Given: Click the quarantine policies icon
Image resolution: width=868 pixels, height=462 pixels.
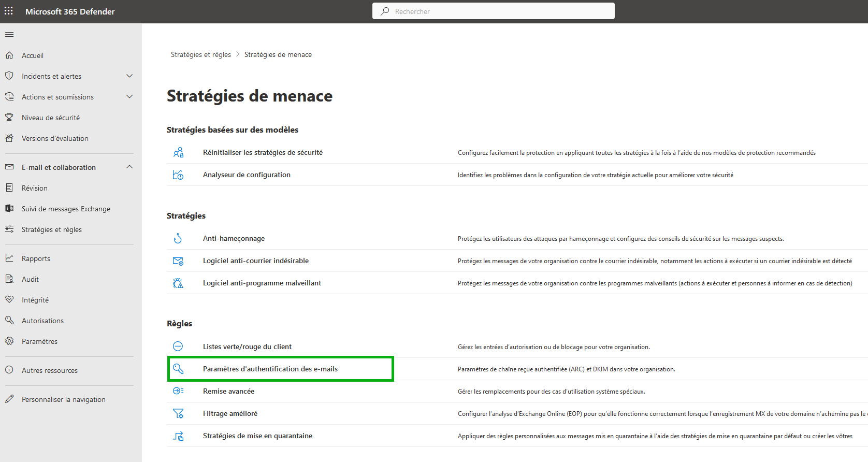Looking at the screenshot, I should tap(178, 436).
